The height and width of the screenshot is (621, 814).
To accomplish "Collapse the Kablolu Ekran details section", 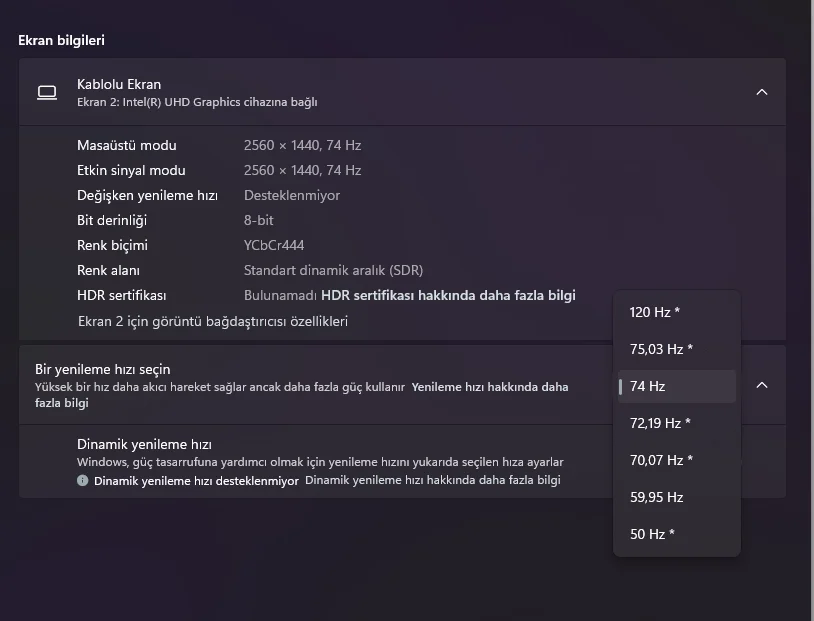I will [x=762, y=92].
